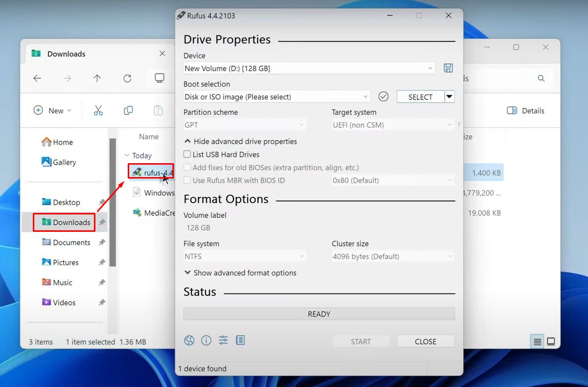Image resolution: width=588 pixels, height=387 pixels.
Task: Click the checksum checkmark icon beside Boot selection
Action: click(x=383, y=97)
